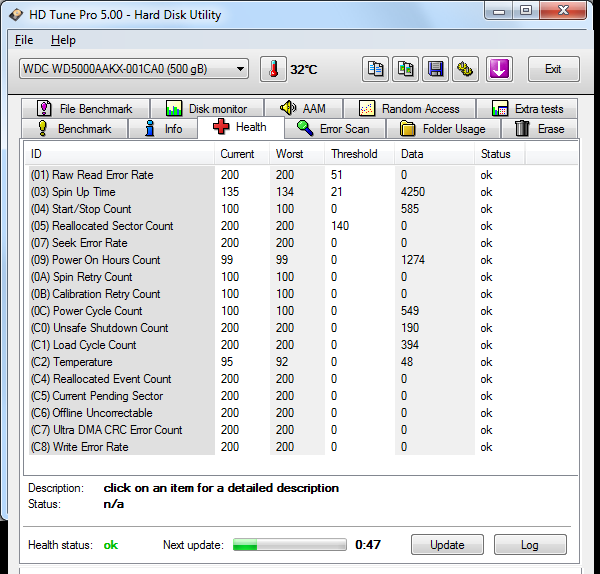Switch to the Folder Usage tab
Image resolution: width=600 pixels, height=574 pixels.
[443, 129]
